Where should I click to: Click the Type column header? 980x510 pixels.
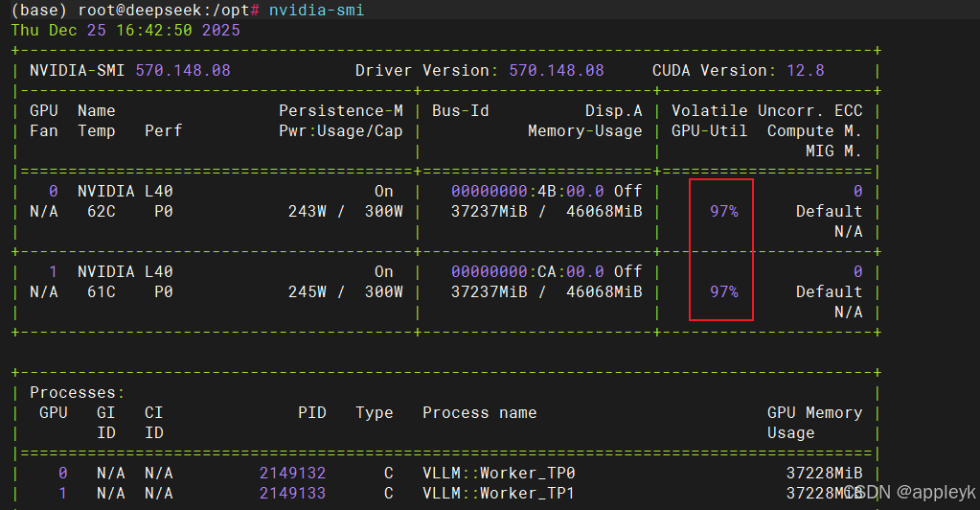tap(375, 412)
